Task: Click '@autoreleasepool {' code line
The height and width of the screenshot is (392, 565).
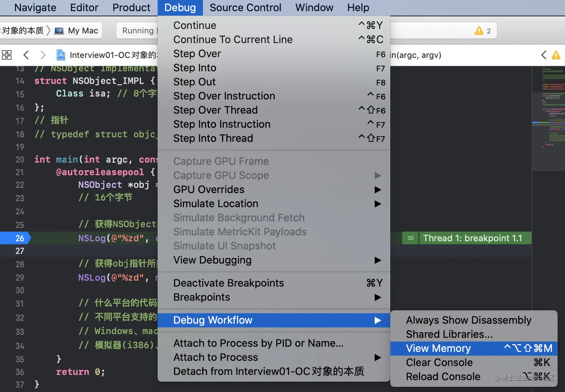Action: click(105, 172)
